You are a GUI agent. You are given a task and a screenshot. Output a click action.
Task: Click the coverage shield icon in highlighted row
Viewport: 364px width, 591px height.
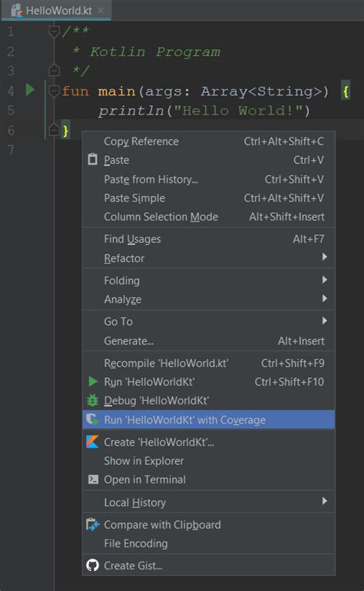pos(92,420)
